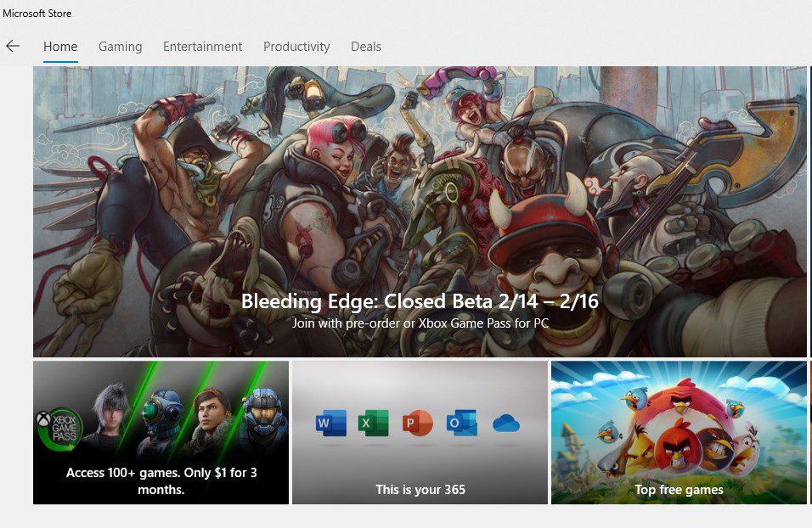Open the 'This is your 365' tile

[420, 432]
